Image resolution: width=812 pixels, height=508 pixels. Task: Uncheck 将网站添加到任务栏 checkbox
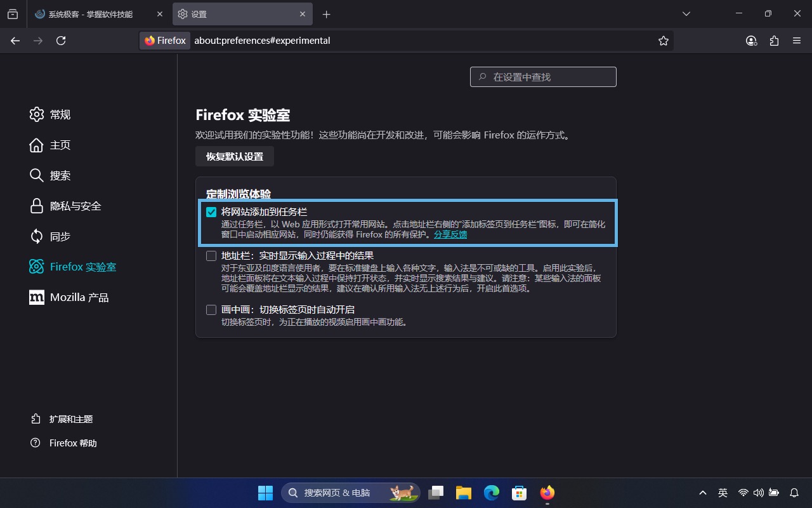(211, 212)
